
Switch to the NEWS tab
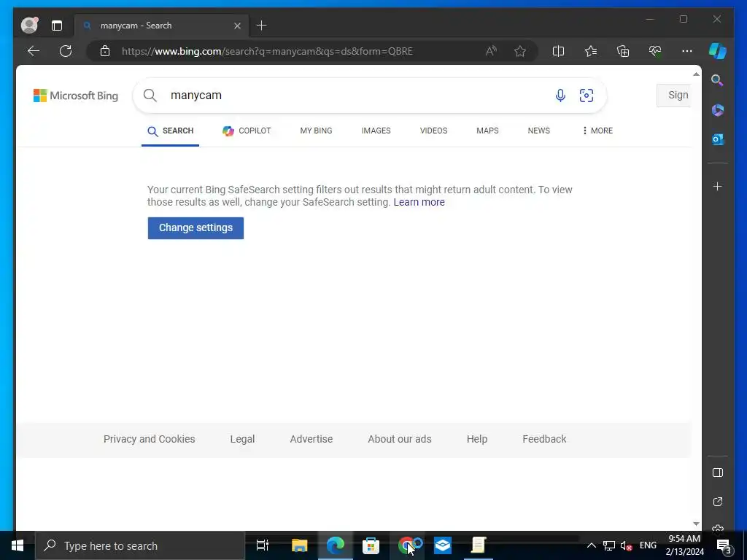(539, 131)
